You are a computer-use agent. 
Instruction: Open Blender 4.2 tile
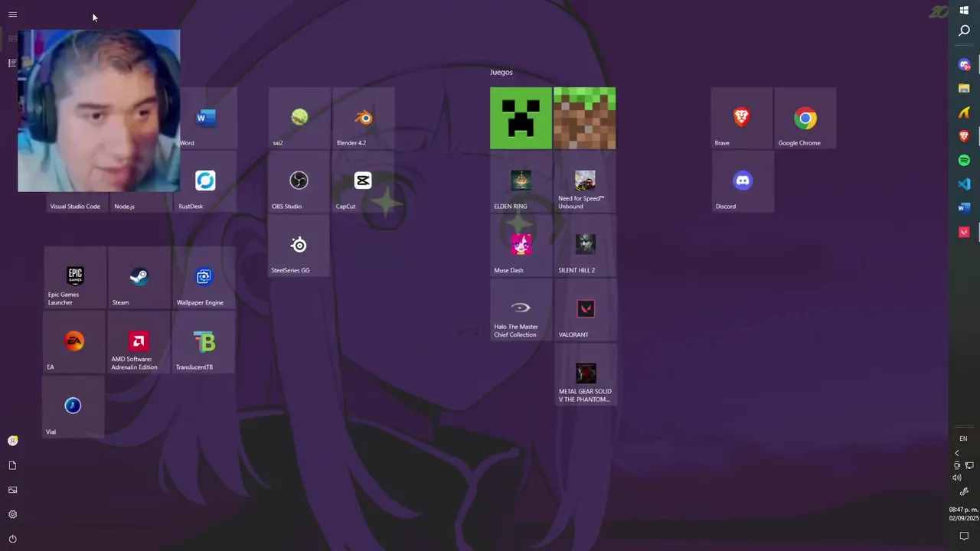[x=364, y=118]
